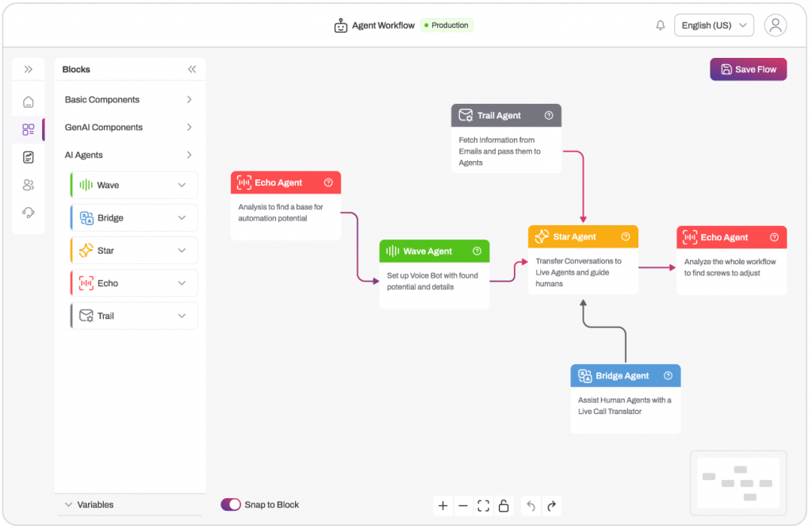
Task: Click the fit-to-screen canvas icon
Action: [x=484, y=505]
